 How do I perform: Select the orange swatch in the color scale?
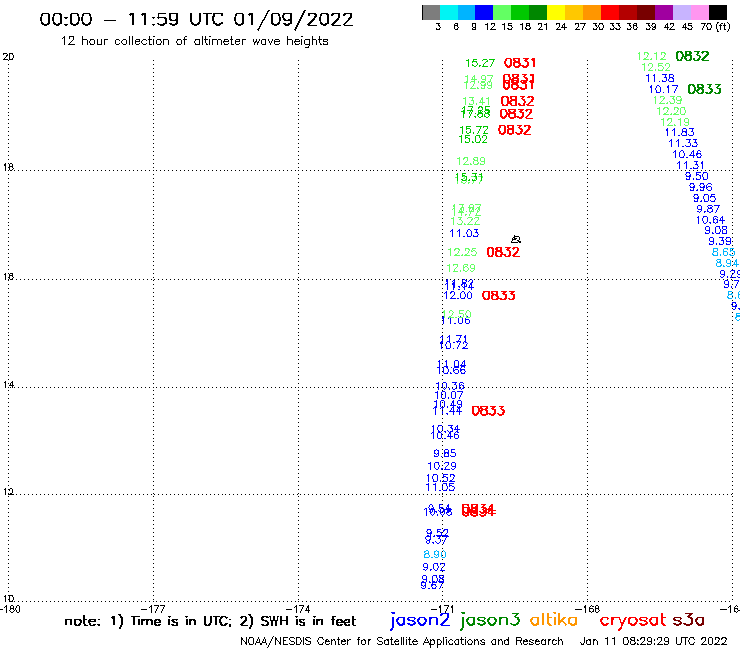point(591,12)
